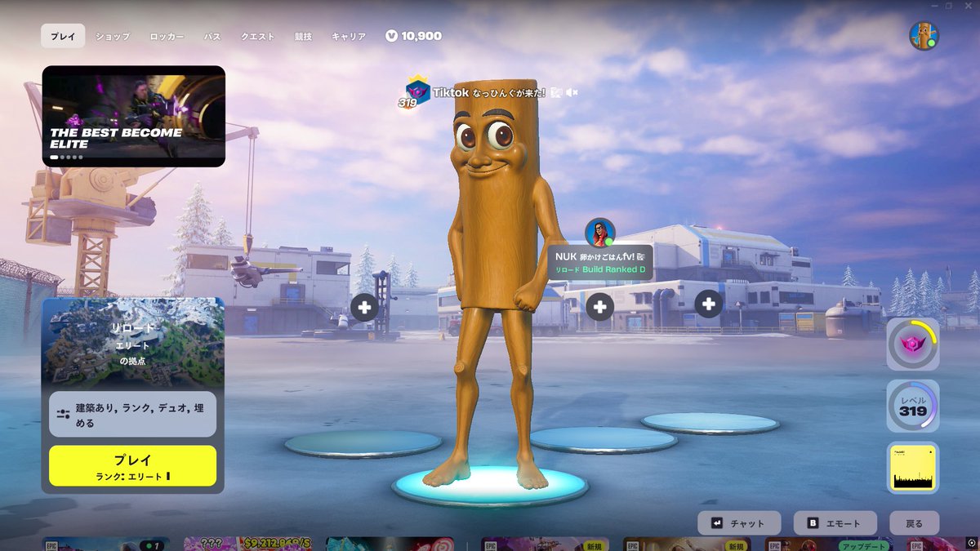980x551 pixels.
Task: Select the プレイ tab
Action: pyautogui.click(x=63, y=37)
